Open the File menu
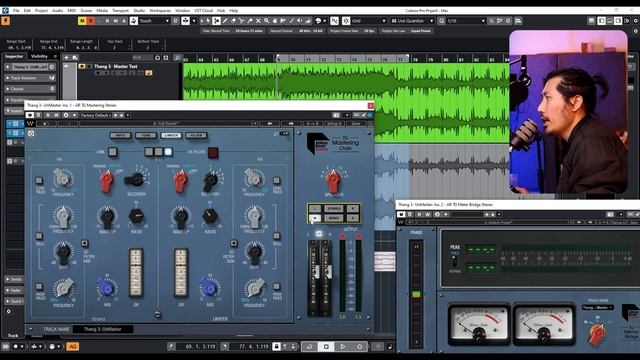The width and height of the screenshot is (640, 360). point(16,11)
